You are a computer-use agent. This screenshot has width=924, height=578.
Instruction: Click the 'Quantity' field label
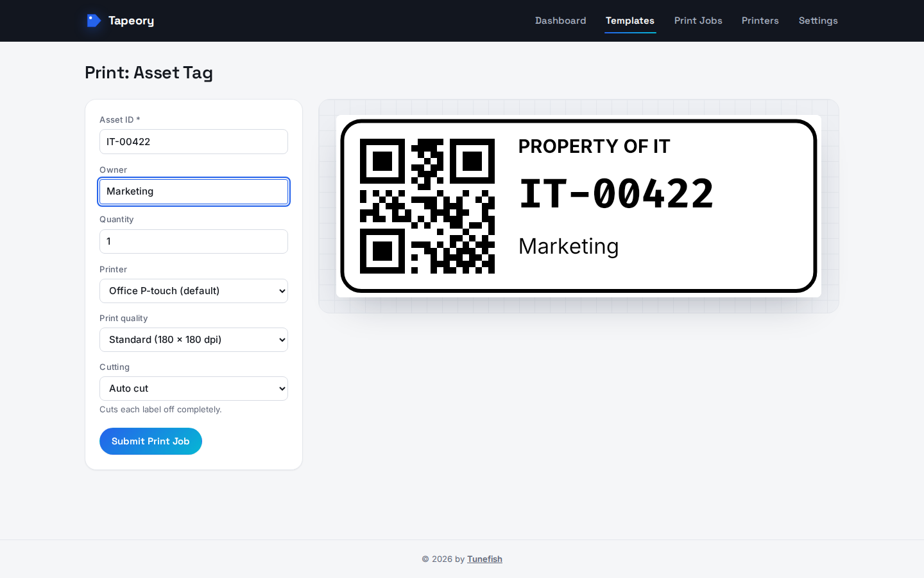pyautogui.click(x=117, y=220)
